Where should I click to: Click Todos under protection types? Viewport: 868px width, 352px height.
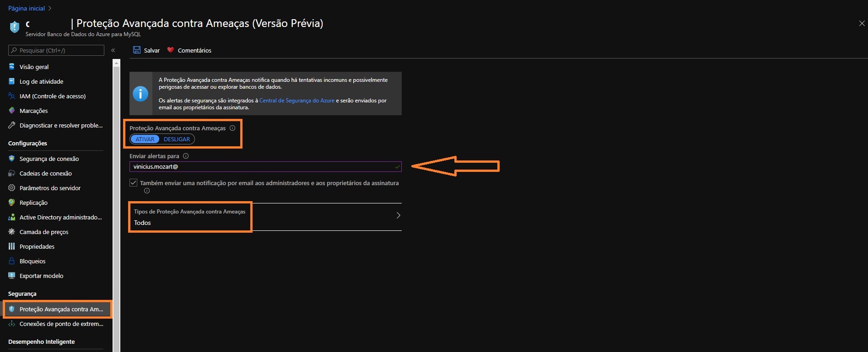click(142, 223)
